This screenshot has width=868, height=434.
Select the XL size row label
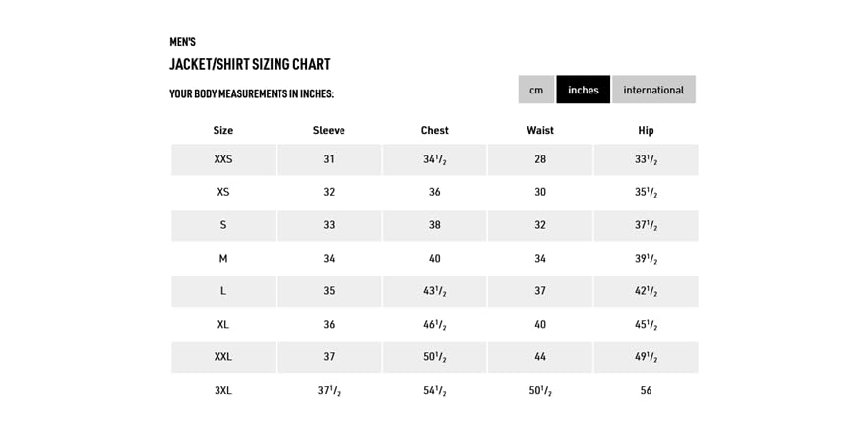pyautogui.click(x=223, y=324)
